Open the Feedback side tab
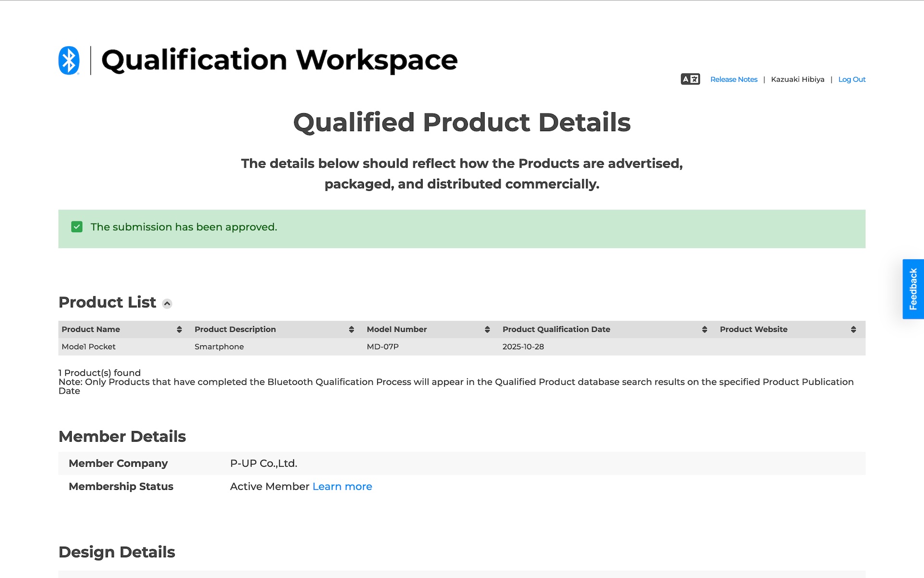 [913, 289]
